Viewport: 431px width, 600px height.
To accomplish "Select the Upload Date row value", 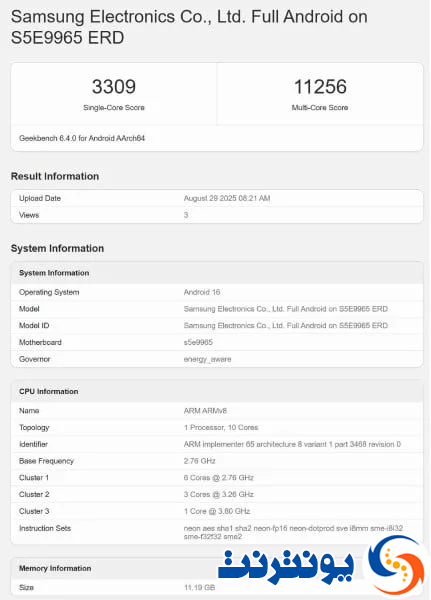I will (x=227, y=198).
